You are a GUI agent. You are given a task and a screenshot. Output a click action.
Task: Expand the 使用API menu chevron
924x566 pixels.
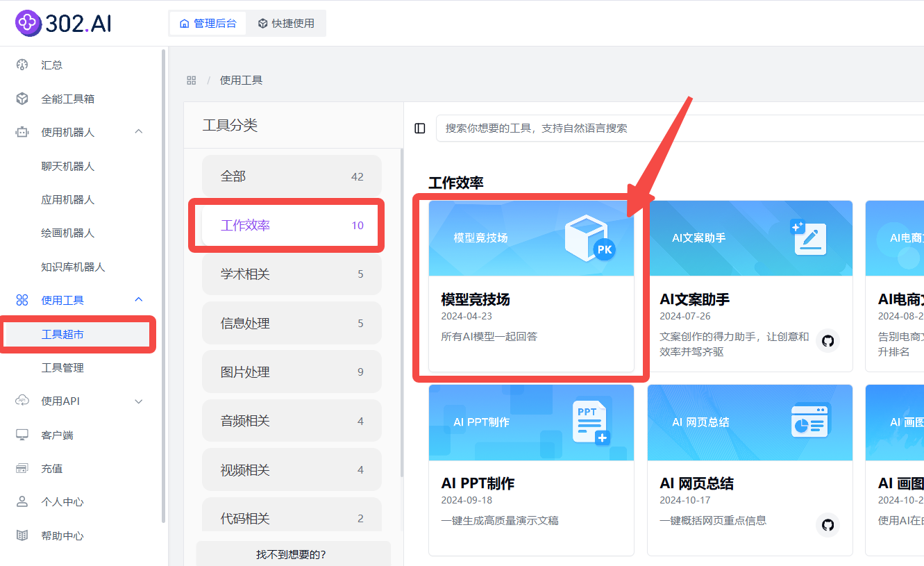point(138,401)
